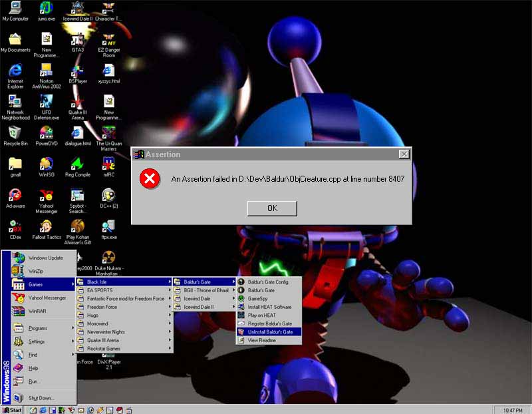Open Windows Update from the Start menu
Viewport: 532px width, 414px height.
43,258
